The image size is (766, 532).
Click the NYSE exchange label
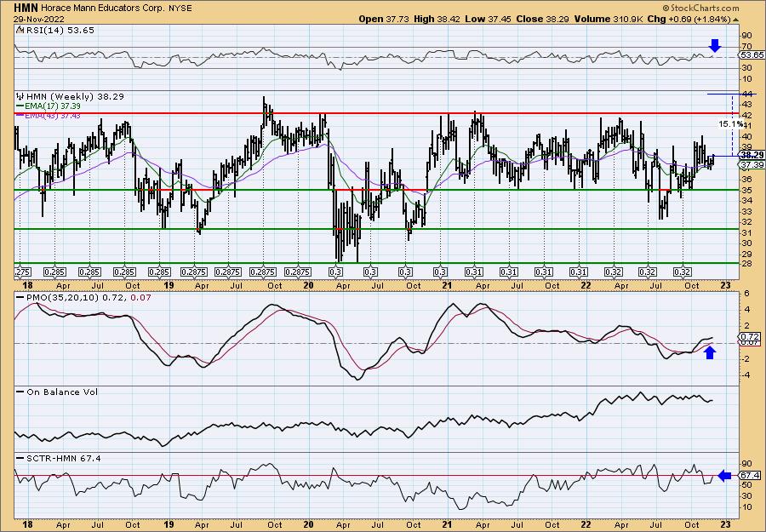click(x=180, y=9)
